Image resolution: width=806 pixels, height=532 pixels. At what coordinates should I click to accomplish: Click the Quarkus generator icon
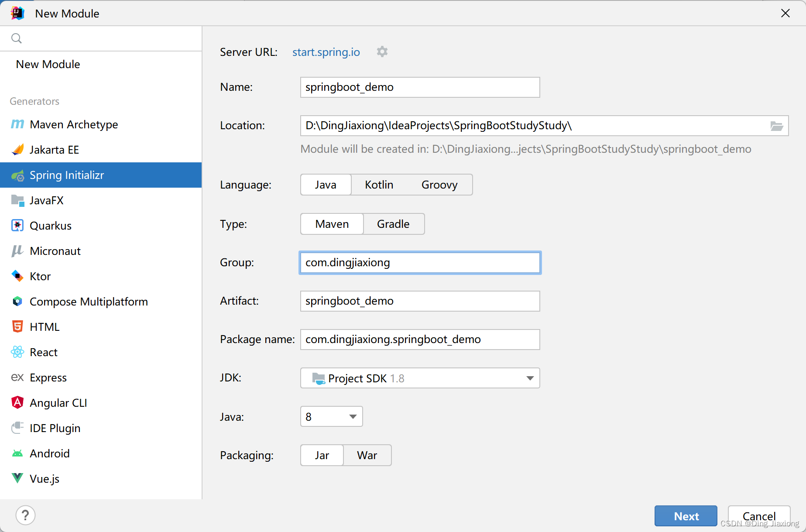17,226
